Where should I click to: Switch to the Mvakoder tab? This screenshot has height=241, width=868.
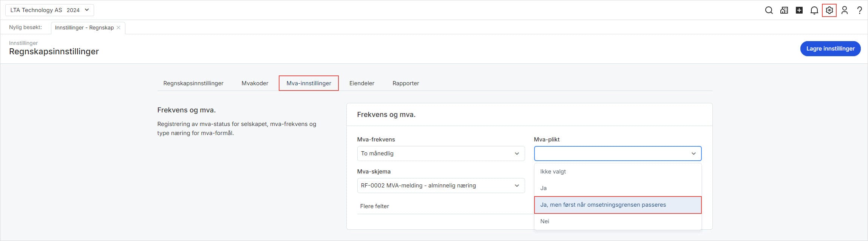(255, 83)
